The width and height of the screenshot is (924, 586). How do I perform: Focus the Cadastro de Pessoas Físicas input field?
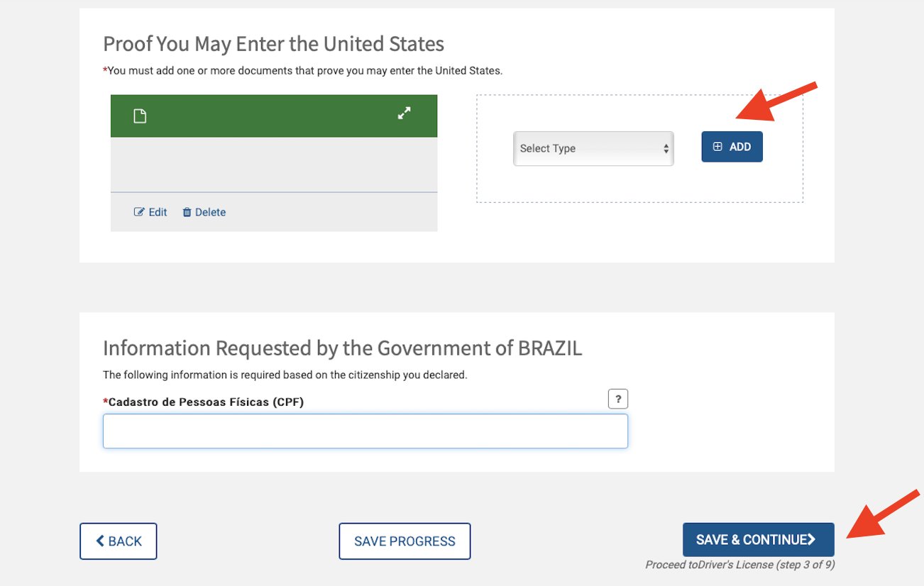[365, 431]
